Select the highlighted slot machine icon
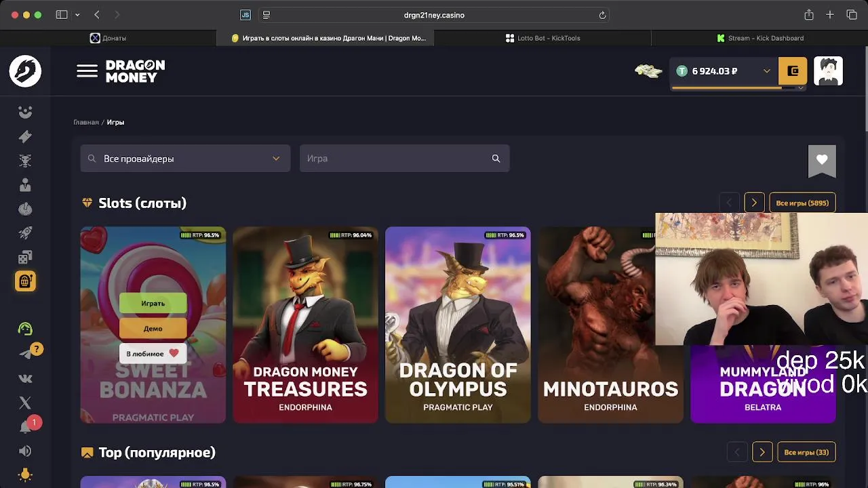Viewport: 868px width, 488px height. [x=25, y=281]
